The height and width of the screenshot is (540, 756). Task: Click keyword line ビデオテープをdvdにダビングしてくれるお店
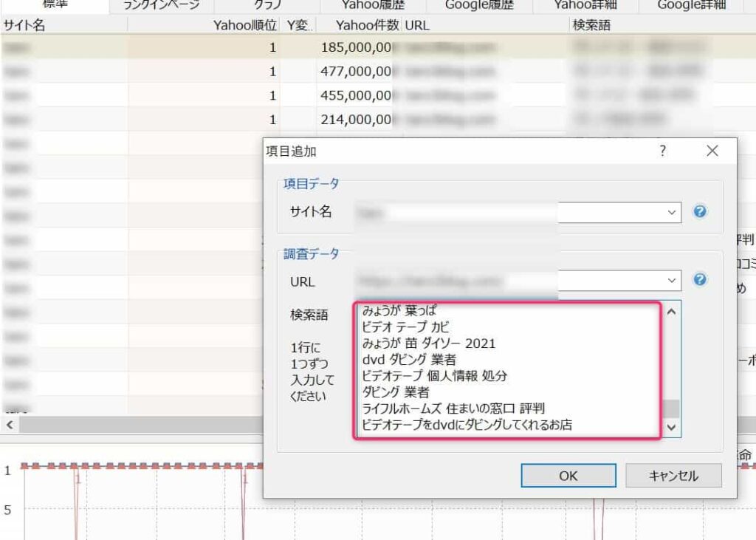tap(467, 425)
